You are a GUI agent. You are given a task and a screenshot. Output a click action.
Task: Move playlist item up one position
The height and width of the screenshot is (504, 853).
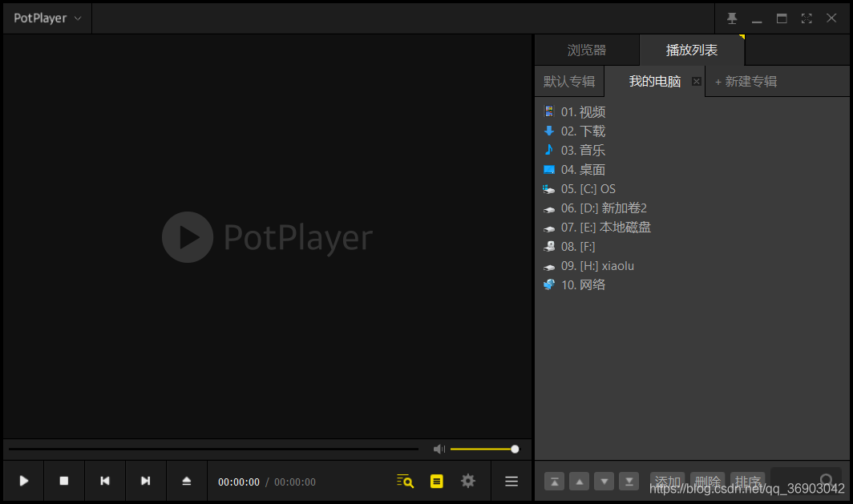pos(579,481)
